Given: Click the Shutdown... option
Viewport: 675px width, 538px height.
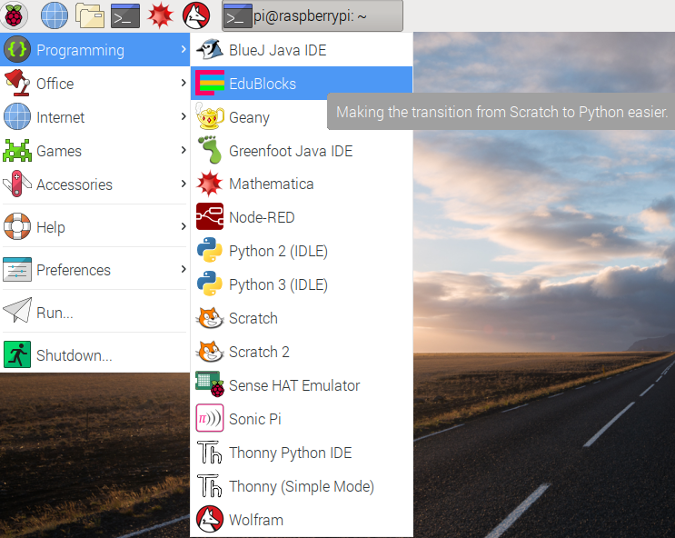Looking at the screenshot, I should [74, 355].
